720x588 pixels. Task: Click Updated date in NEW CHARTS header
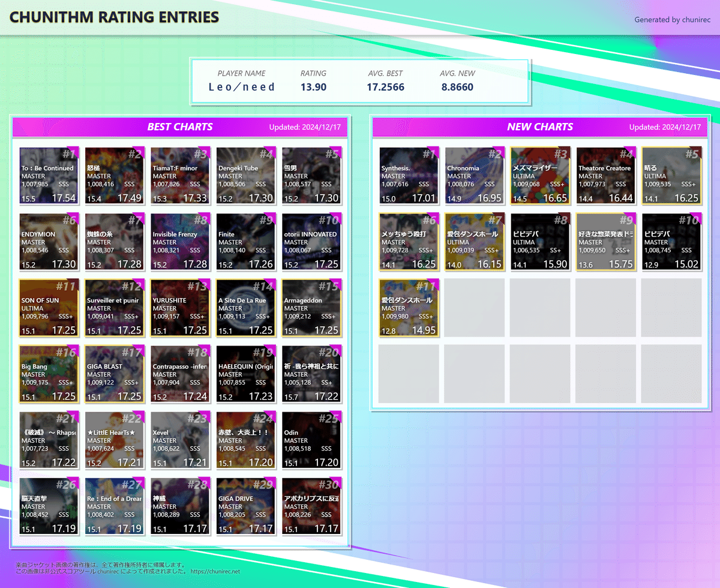(x=665, y=127)
